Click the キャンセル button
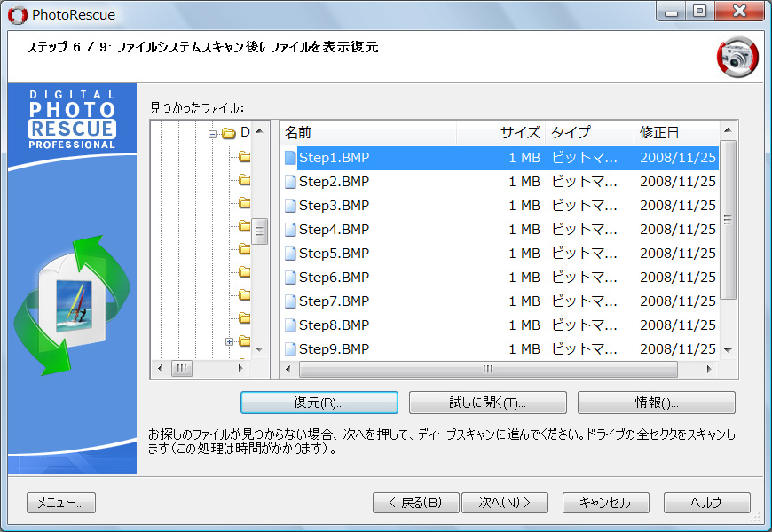Image resolution: width=772 pixels, height=532 pixels. [x=605, y=503]
